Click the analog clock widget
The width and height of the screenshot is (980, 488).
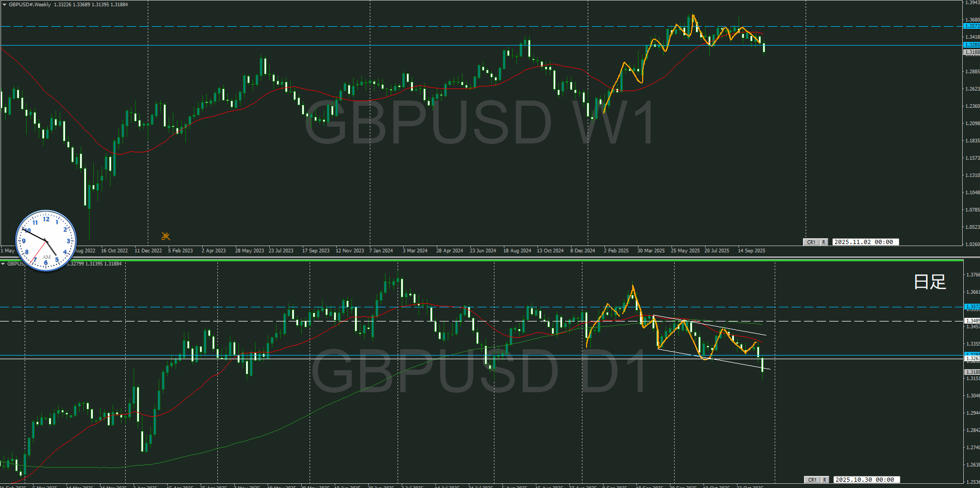click(x=46, y=241)
